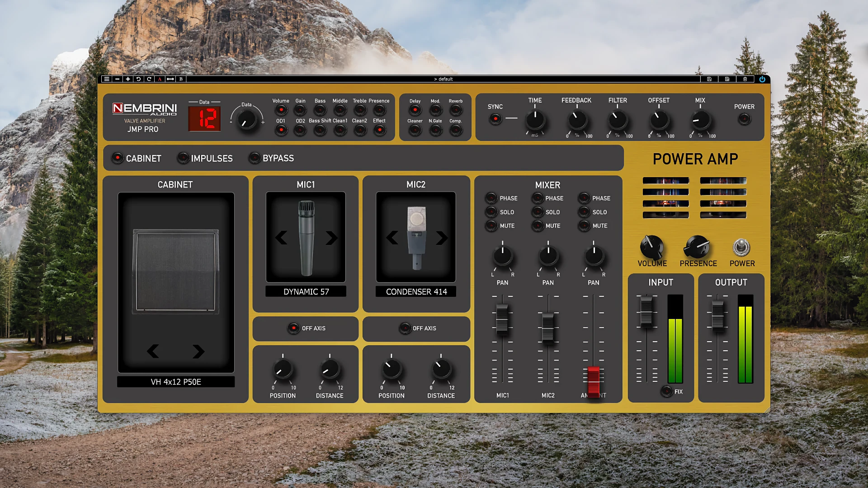Click the save preset floppy icon
The image size is (868, 488).
tap(709, 79)
